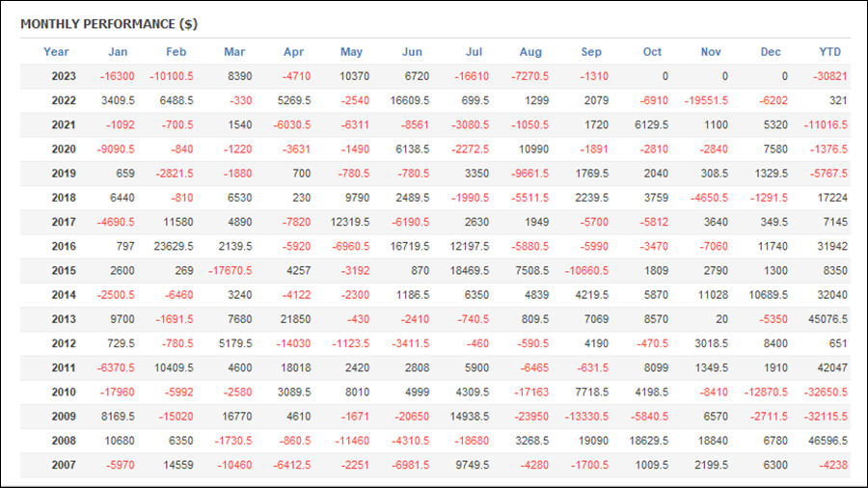Select the 2016 year row label
868x488 pixels.
click(x=64, y=247)
